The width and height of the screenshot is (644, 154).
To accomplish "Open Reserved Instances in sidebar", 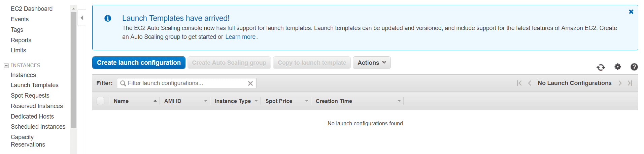I will [x=37, y=106].
